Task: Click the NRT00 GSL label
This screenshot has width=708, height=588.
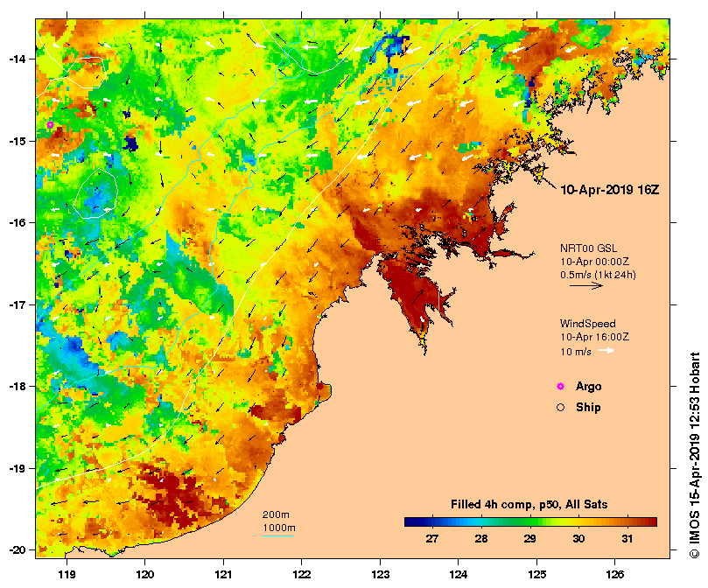Action: [588, 248]
